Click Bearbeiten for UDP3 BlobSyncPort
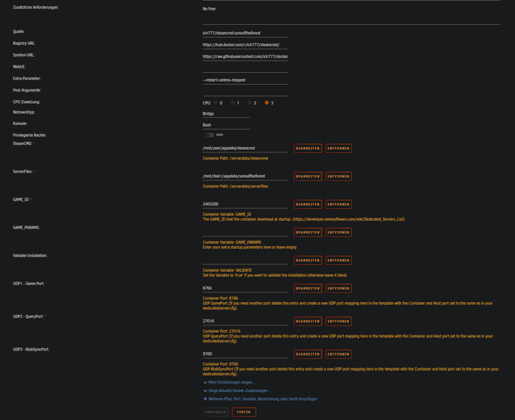This screenshot has width=515, height=420. [308, 354]
